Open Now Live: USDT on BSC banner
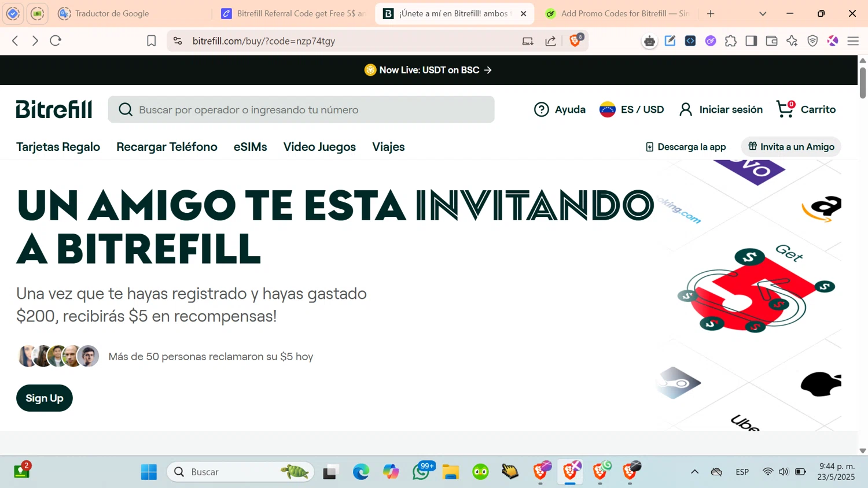This screenshot has width=868, height=488. 428,70
